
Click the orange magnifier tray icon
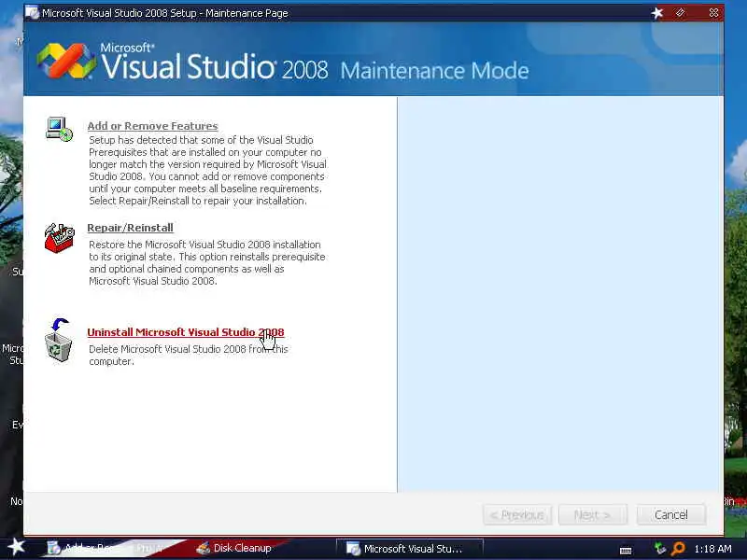(x=678, y=549)
